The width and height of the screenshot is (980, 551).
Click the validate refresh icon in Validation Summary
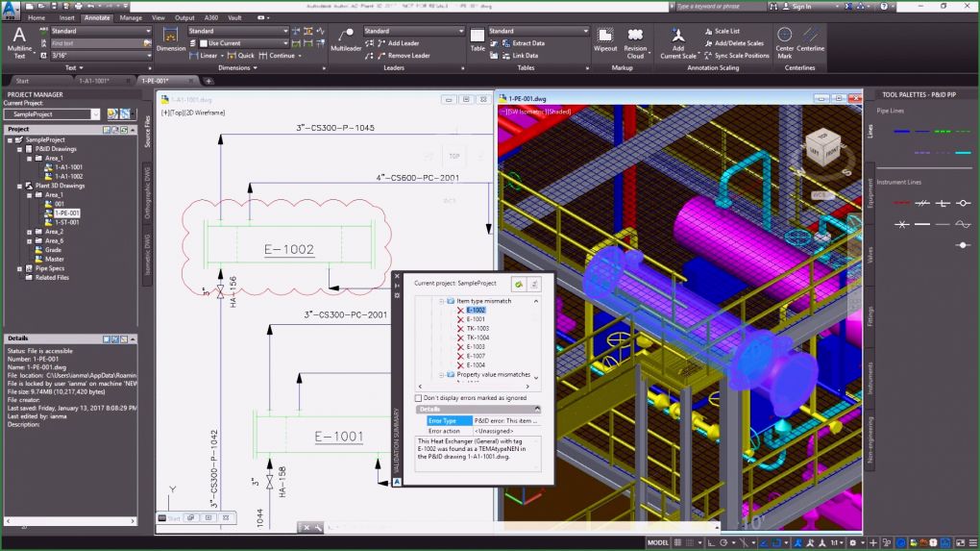[519, 285]
